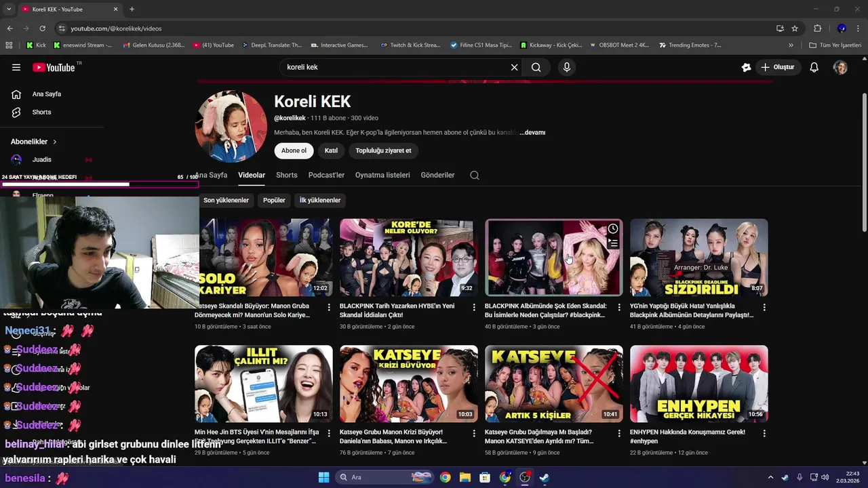Open the YouTube hamburger guide menu
This screenshot has width=868, height=488.
[16, 67]
